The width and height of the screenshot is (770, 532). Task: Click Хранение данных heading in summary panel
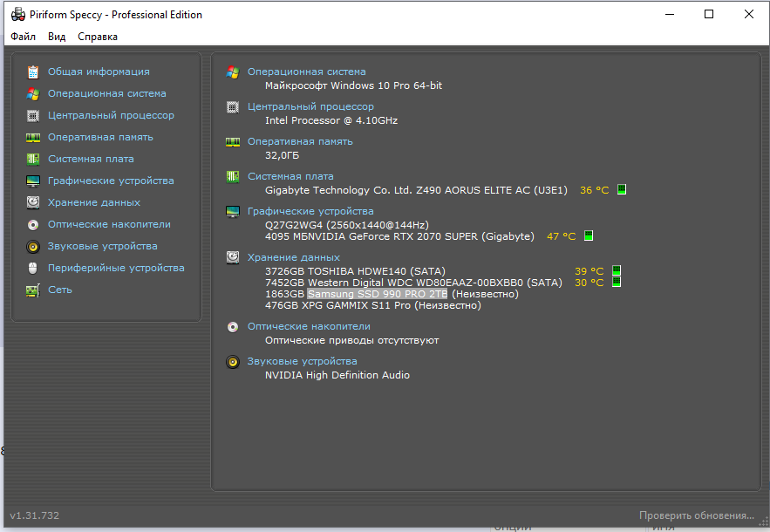click(x=294, y=257)
